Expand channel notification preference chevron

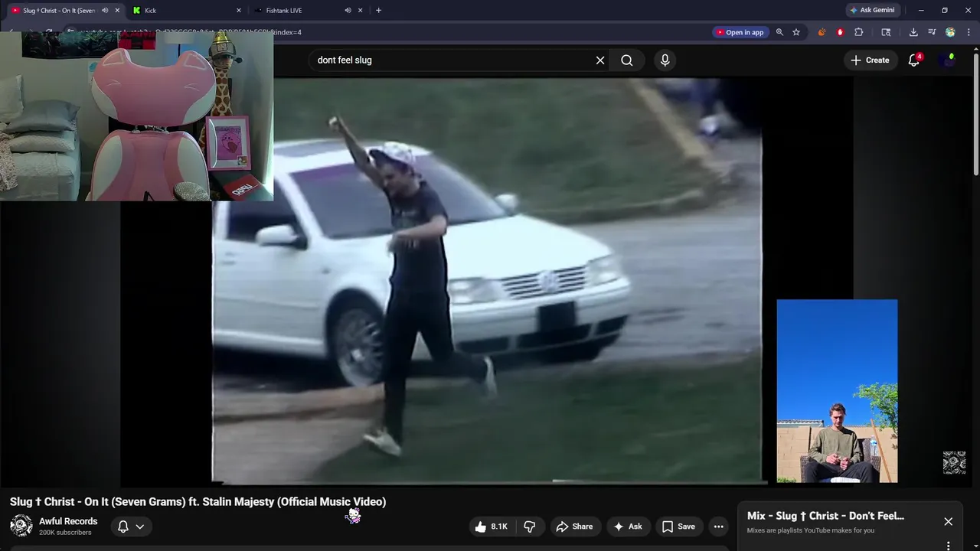click(139, 527)
